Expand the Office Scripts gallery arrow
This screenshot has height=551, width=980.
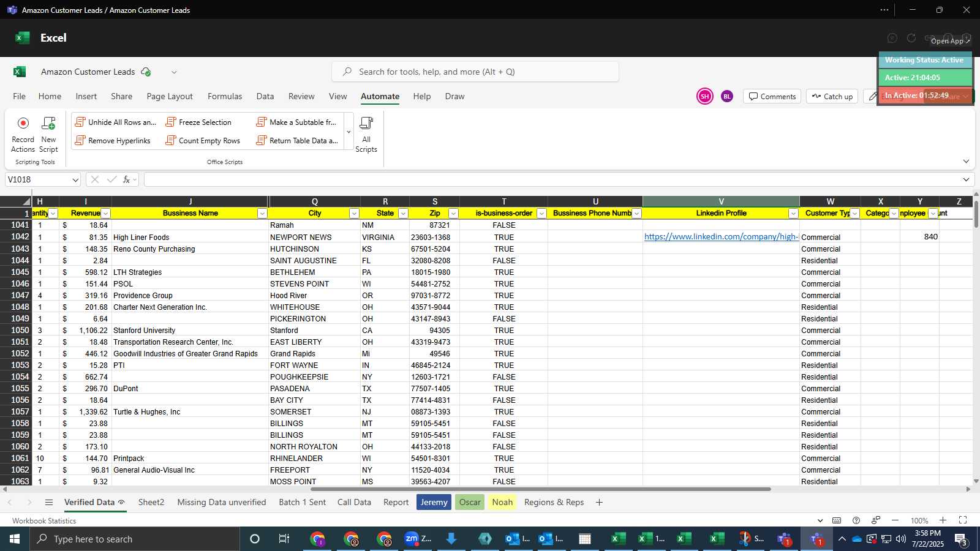(x=349, y=132)
